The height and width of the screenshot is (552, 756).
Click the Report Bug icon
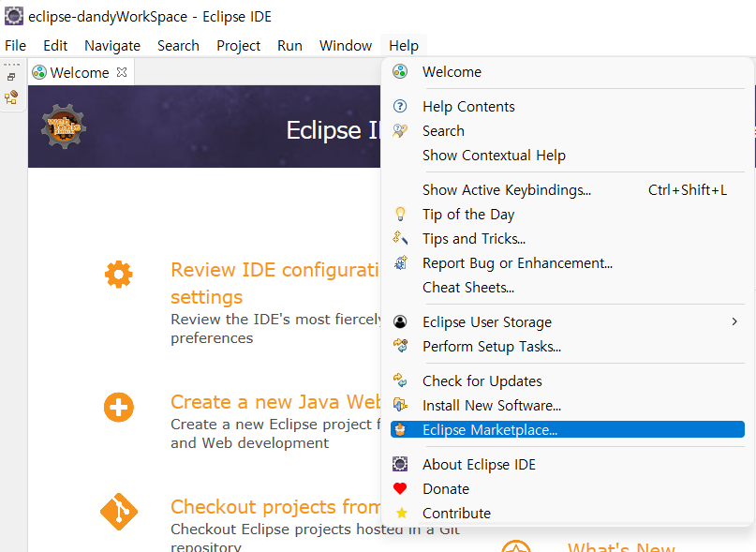[400, 263]
